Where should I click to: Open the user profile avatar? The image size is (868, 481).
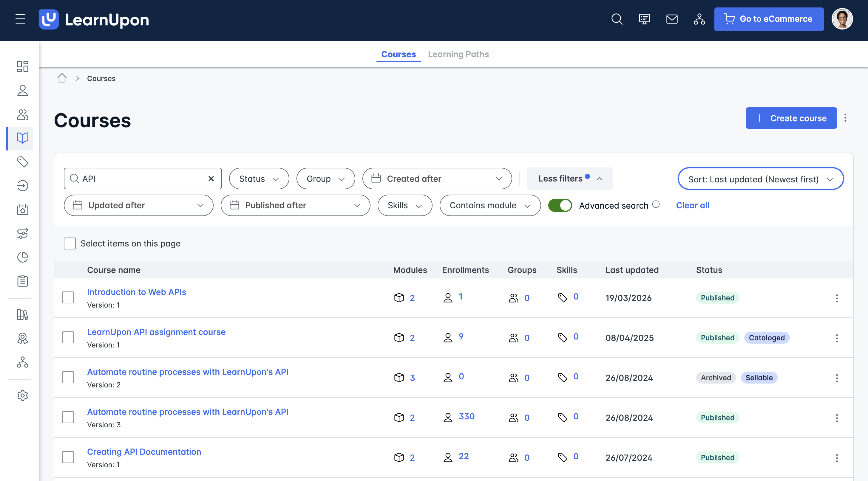[x=842, y=19]
